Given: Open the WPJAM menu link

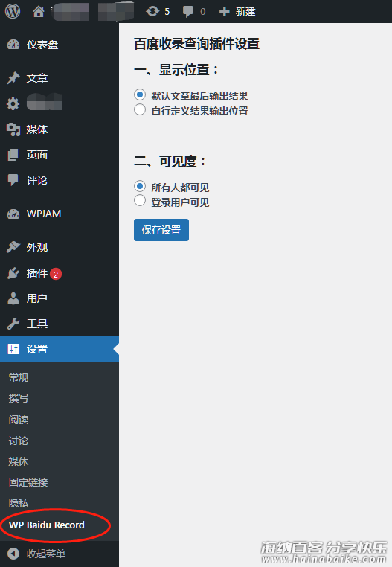Looking at the screenshot, I should pos(43,214).
